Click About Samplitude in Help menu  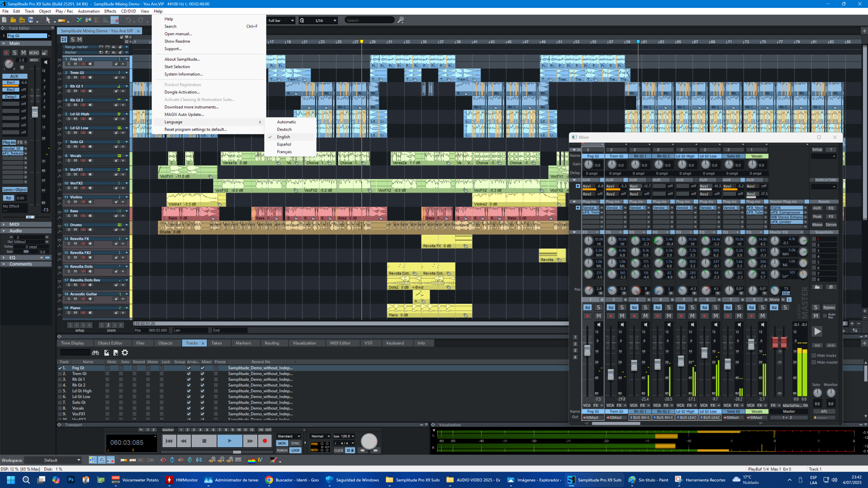pos(182,59)
